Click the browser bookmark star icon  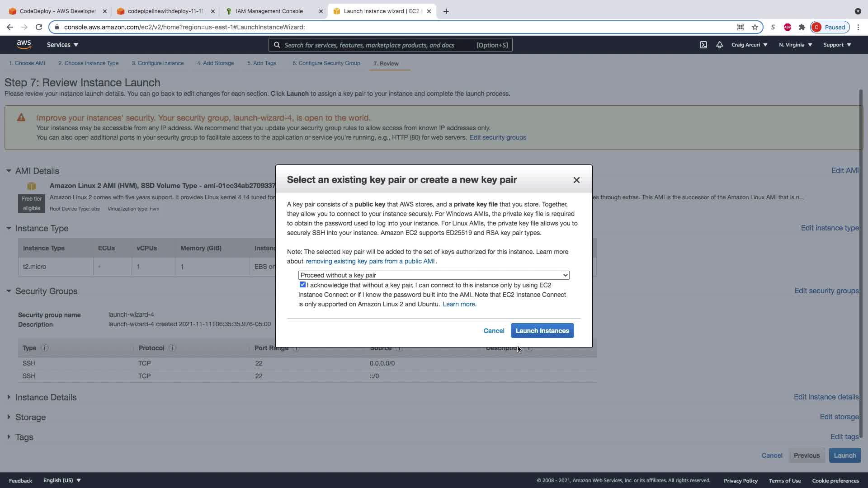[755, 27]
